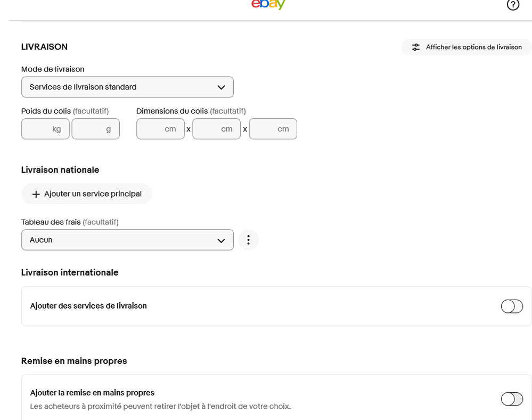This screenshot has width=532, height=420.
Task: Open the three-dot menu beside Tableau des frais
Action: click(x=248, y=240)
